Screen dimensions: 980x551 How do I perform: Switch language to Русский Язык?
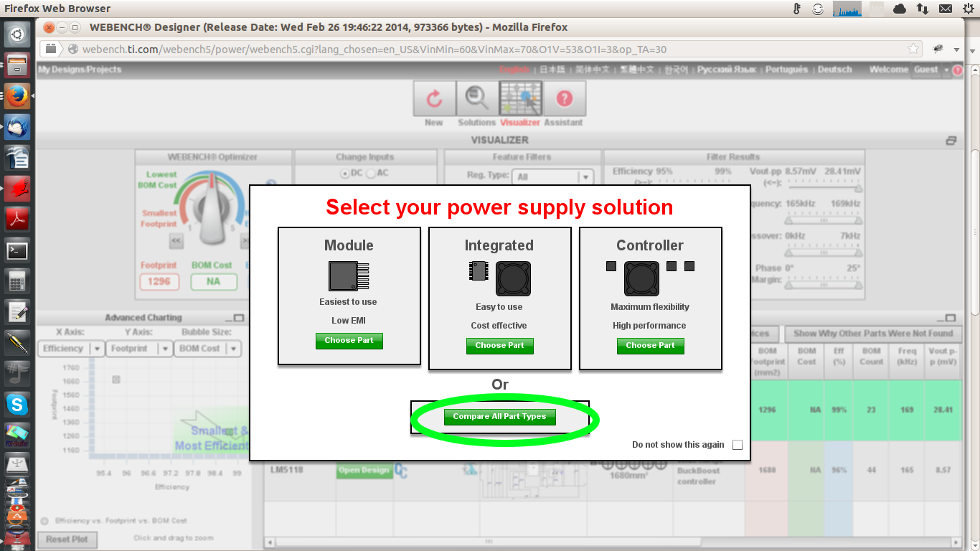point(727,70)
